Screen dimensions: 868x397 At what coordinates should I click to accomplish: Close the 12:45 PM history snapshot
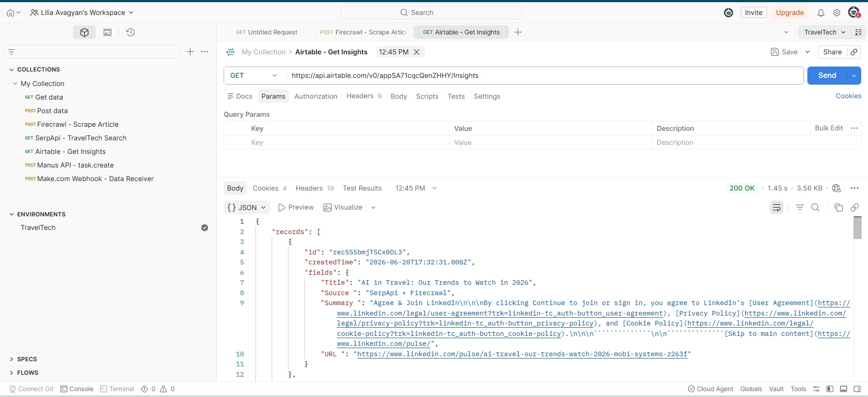tap(417, 52)
